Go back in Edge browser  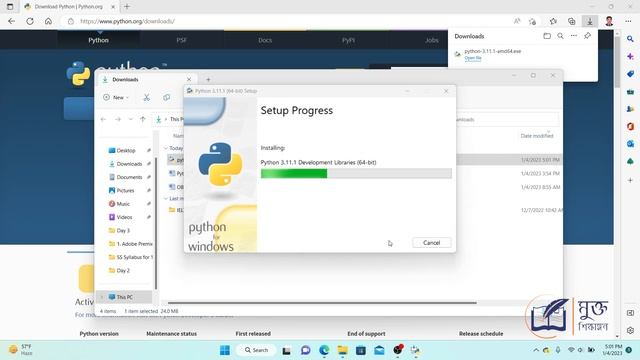point(11,21)
